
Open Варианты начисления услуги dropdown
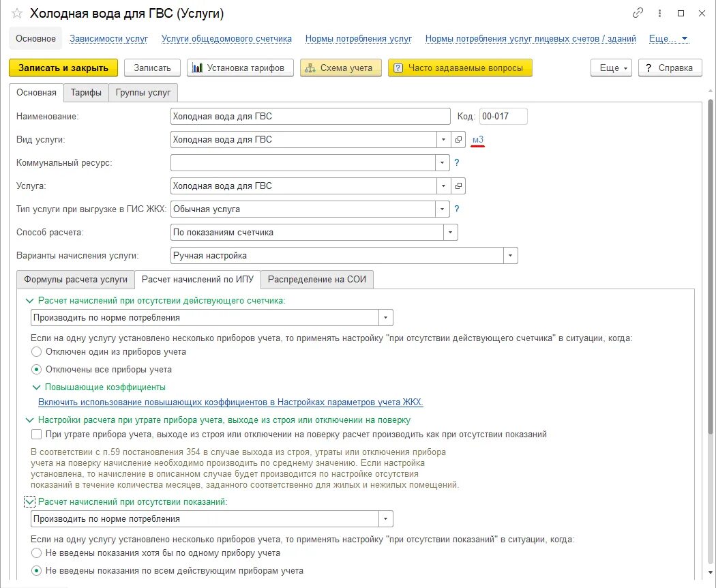coord(511,256)
